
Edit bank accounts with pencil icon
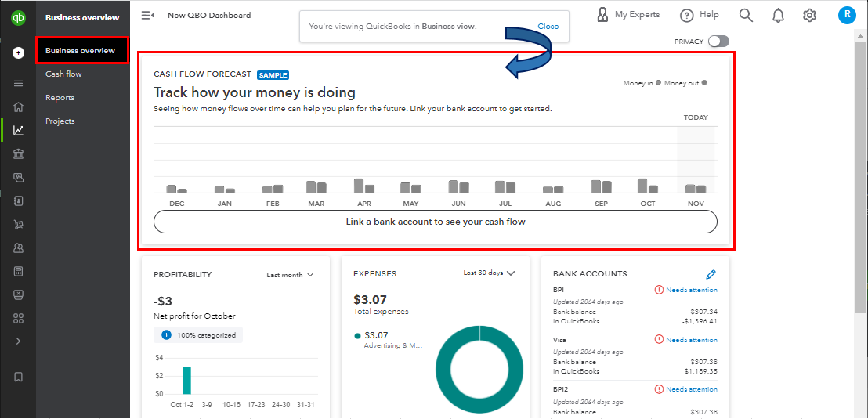point(711,274)
